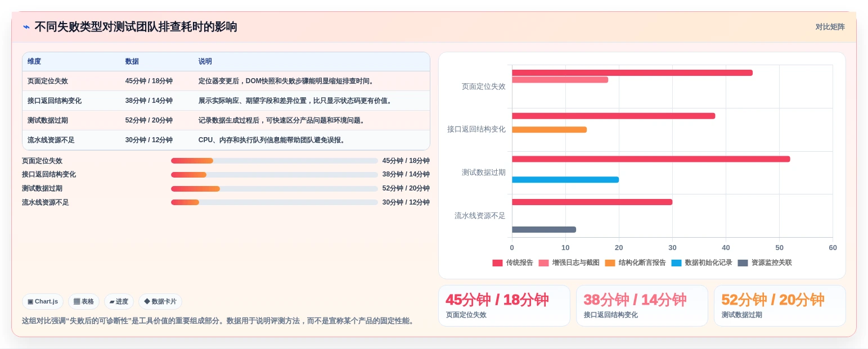Click x-axis tick label 30
The image size is (868, 349).
click(672, 248)
